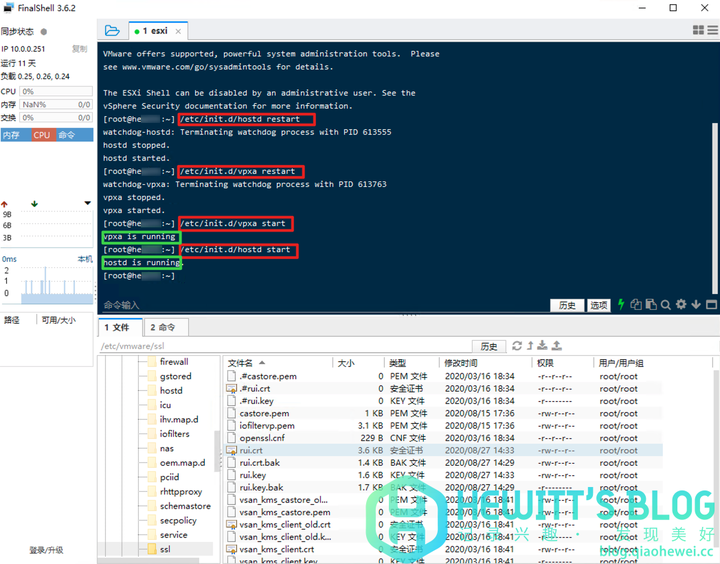
Task: Click 复制 to copy the IP address
Action: click(x=79, y=49)
